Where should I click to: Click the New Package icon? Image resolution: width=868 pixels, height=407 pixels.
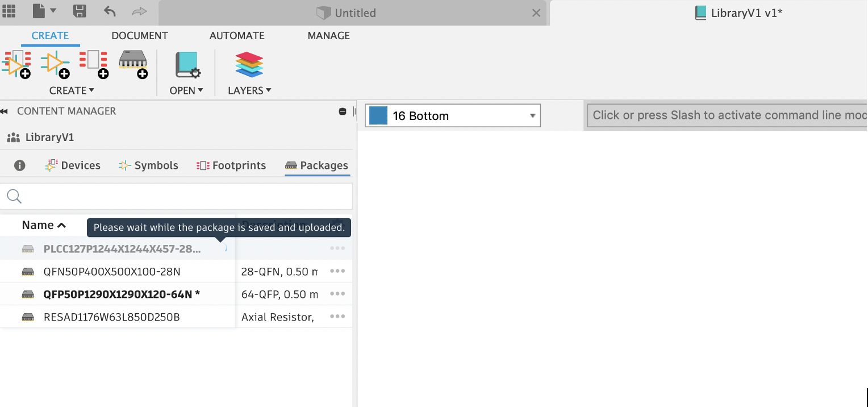pyautogui.click(x=133, y=64)
